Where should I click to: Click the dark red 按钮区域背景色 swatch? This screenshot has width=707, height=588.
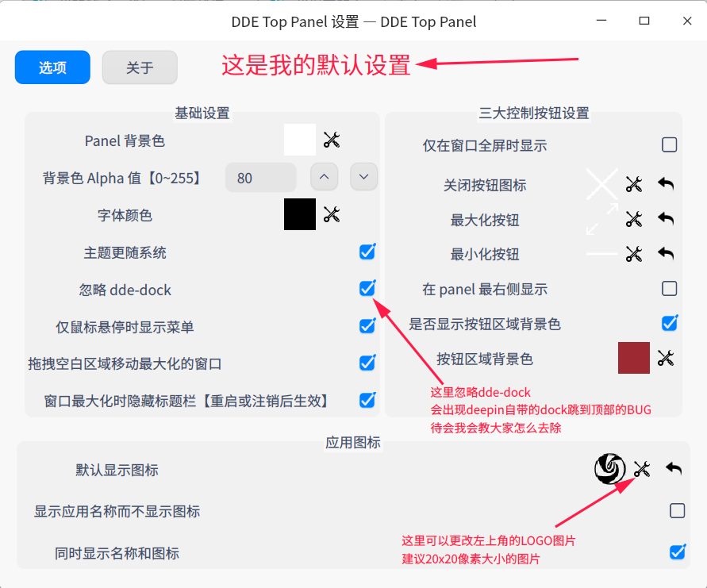634,358
